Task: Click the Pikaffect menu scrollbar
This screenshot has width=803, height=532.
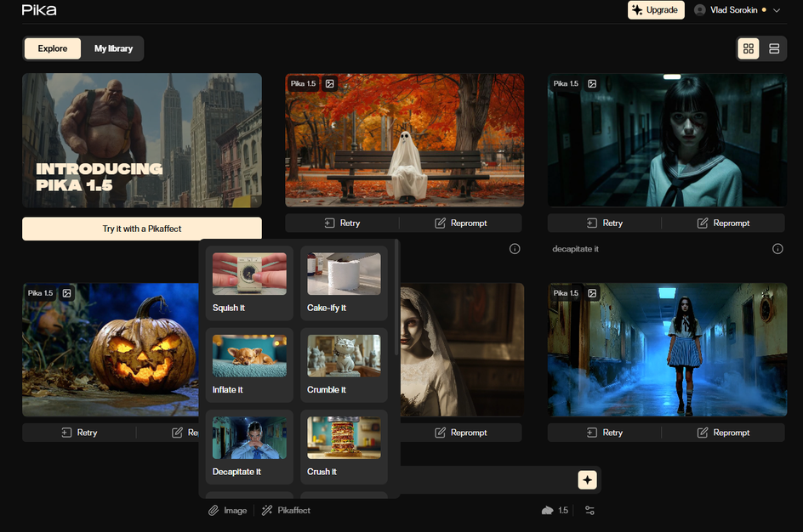Action: tap(396, 299)
